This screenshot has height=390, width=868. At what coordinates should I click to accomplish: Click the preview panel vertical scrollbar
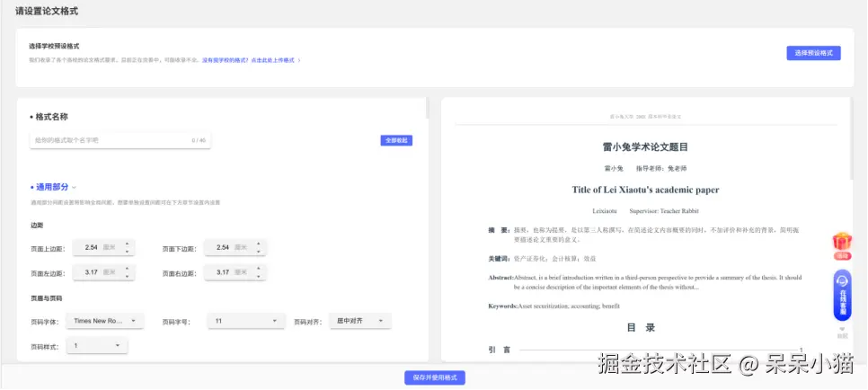click(x=850, y=138)
